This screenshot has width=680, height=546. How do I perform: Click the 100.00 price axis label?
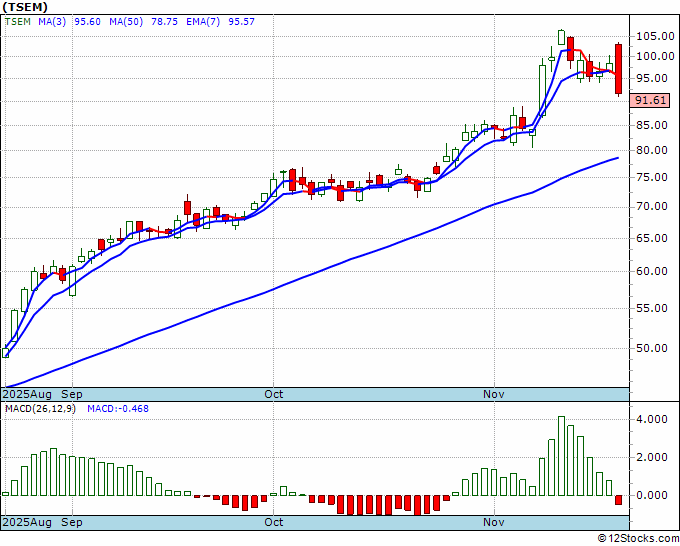655,56
